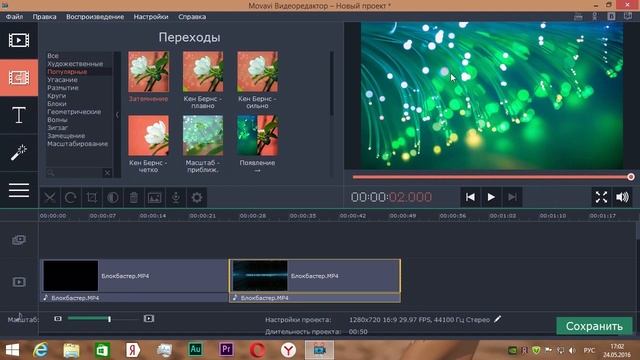Launch Adobe Audition from taskbar
This screenshot has height=360, width=640.
[x=195, y=349]
